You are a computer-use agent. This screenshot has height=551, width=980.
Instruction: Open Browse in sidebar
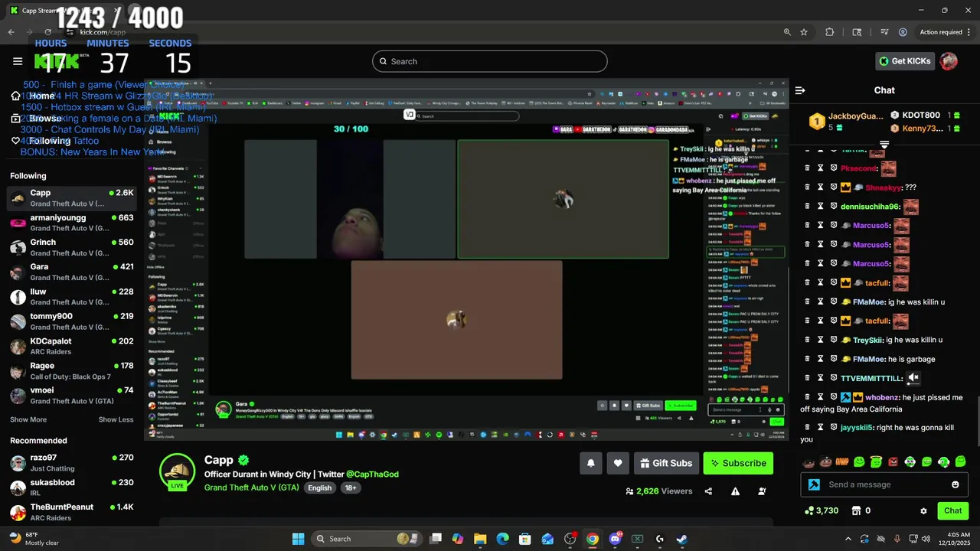point(38,119)
